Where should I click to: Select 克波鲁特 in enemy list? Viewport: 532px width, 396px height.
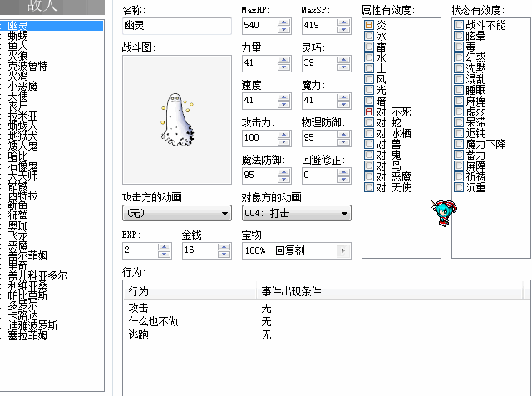tap(27, 66)
